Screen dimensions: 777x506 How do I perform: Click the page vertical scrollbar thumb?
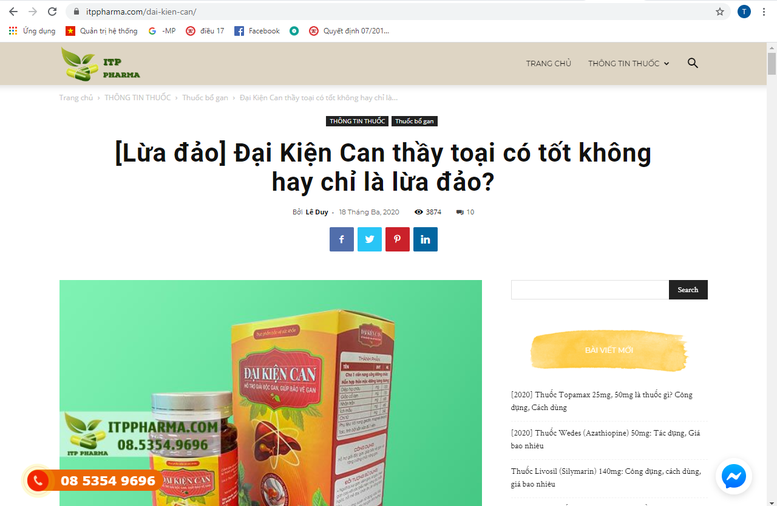(x=772, y=63)
